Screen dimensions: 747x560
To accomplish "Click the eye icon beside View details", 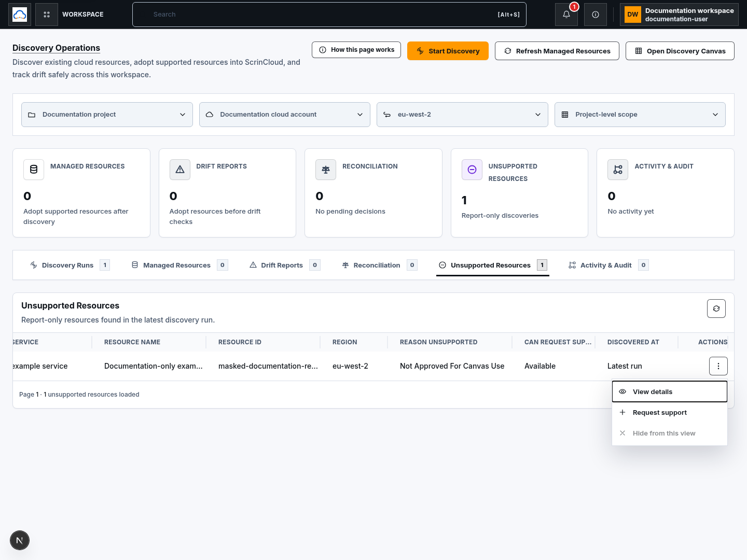I will [x=622, y=392].
